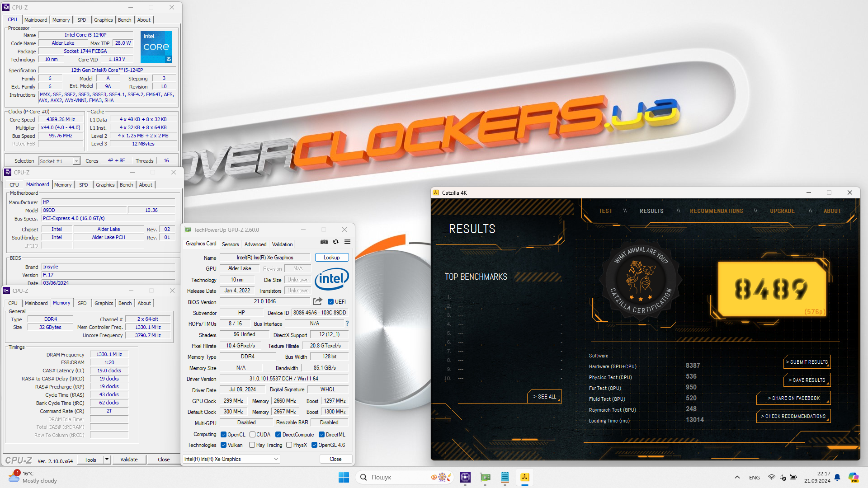The width and height of the screenshot is (868, 488).
Task: Open the Graphics tab in the Memory CPU-Z window
Action: point(104,303)
